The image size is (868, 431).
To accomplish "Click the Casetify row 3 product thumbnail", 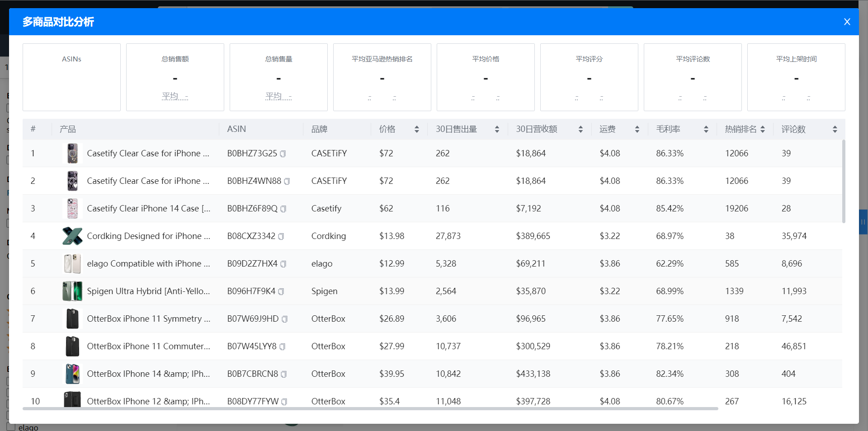I will click(x=72, y=209).
